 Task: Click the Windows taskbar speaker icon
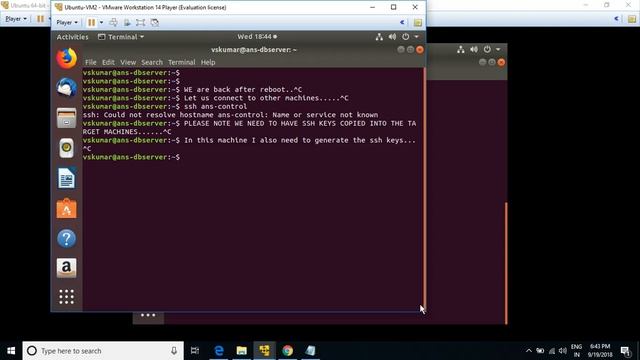pos(562,351)
